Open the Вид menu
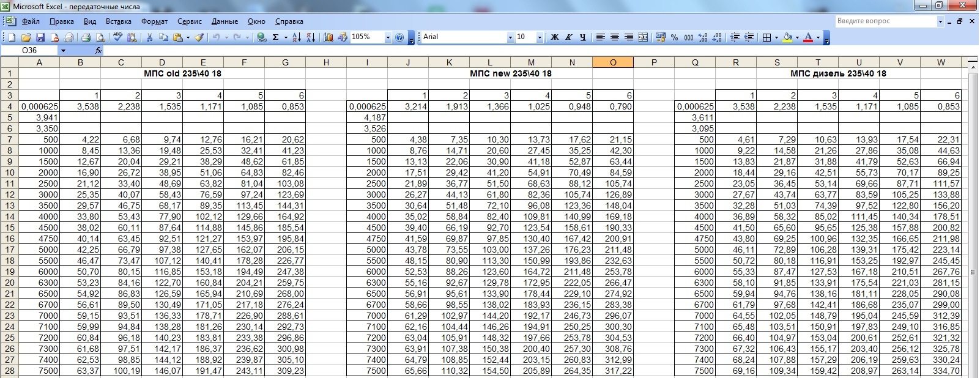 (x=90, y=21)
